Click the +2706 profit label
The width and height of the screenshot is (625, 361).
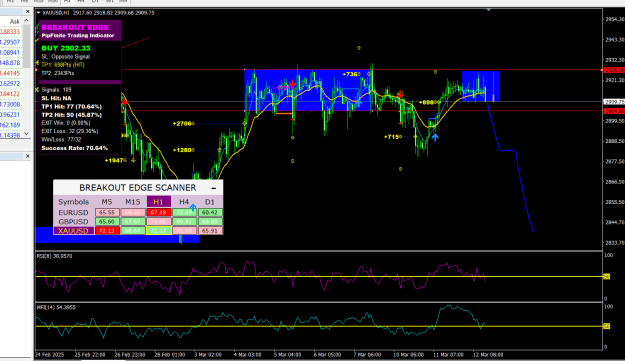pos(183,124)
